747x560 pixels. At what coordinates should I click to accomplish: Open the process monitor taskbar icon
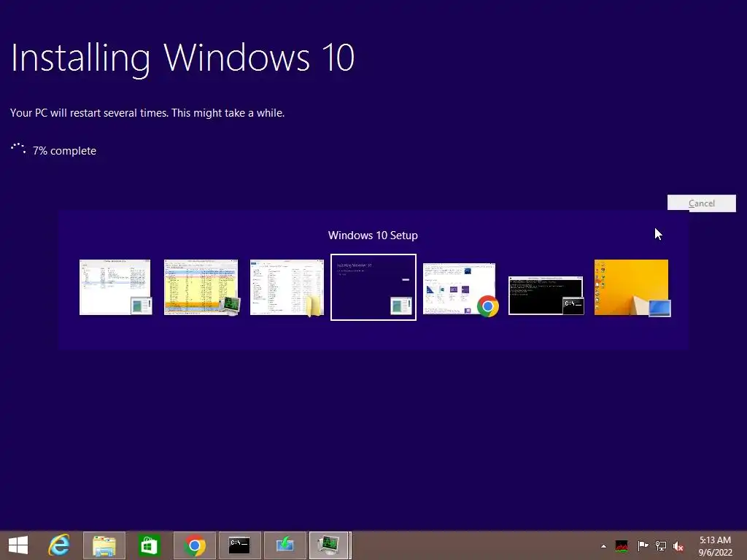(x=330, y=545)
